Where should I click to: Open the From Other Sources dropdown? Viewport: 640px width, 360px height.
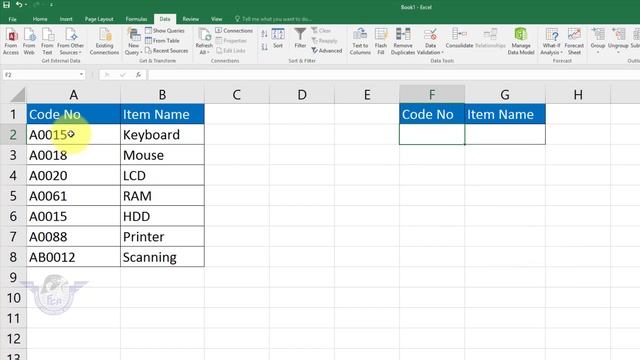click(71, 41)
